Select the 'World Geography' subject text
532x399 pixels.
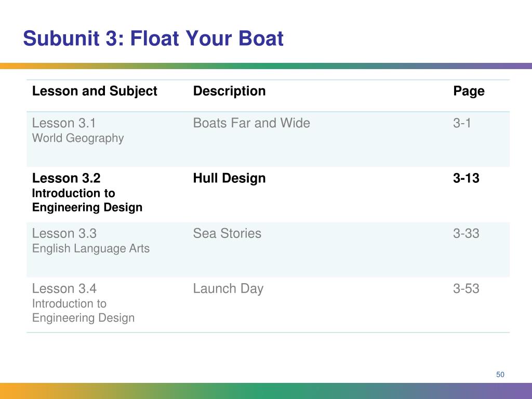coord(78,138)
